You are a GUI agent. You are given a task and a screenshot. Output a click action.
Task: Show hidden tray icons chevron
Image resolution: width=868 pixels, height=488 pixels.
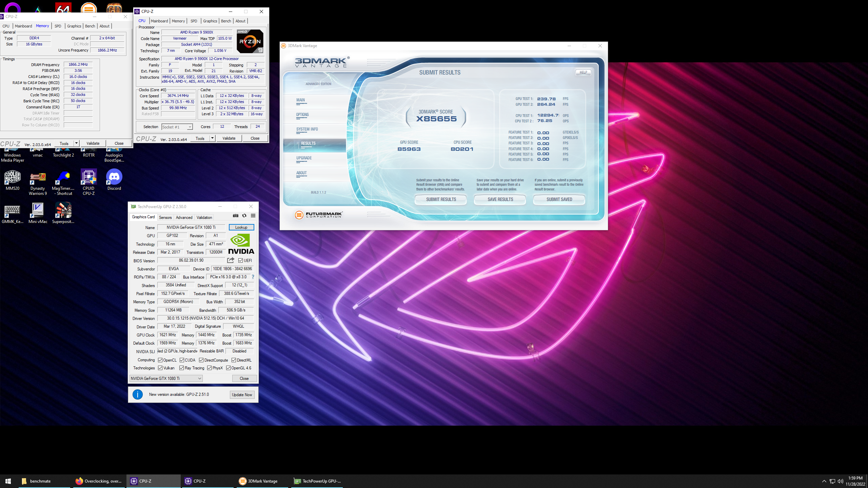point(824,481)
